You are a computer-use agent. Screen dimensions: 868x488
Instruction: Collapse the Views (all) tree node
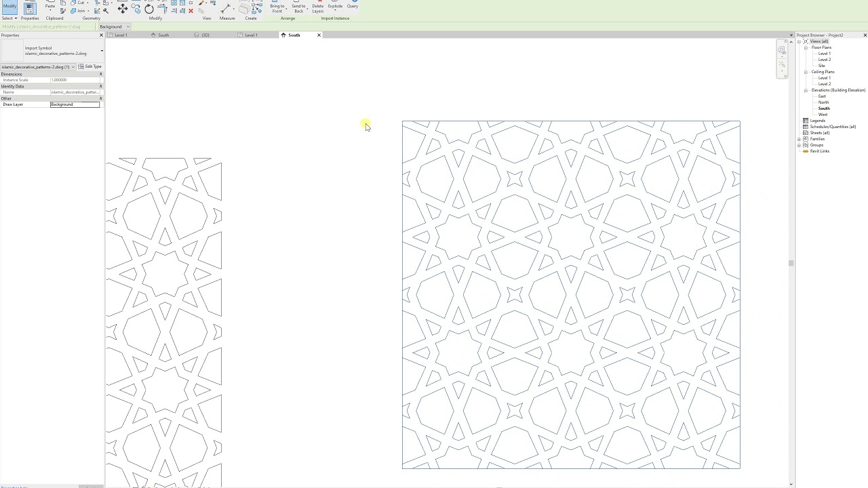click(x=800, y=41)
